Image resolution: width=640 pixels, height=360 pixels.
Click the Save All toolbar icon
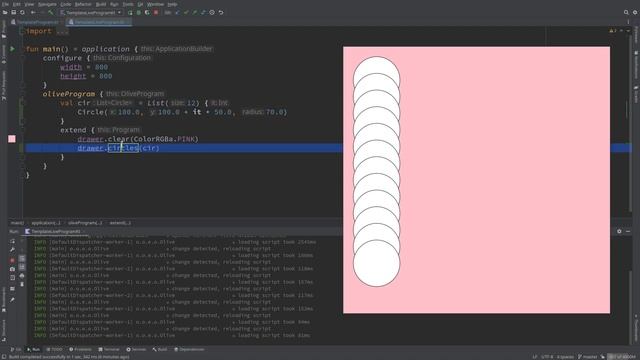tap(13, 13)
